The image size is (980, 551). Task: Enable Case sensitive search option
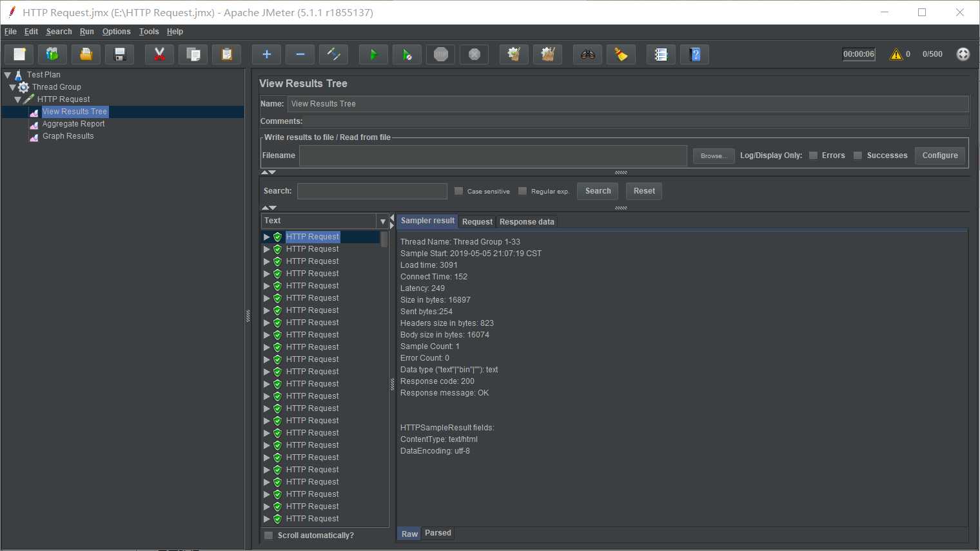click(x=459, y=191)
